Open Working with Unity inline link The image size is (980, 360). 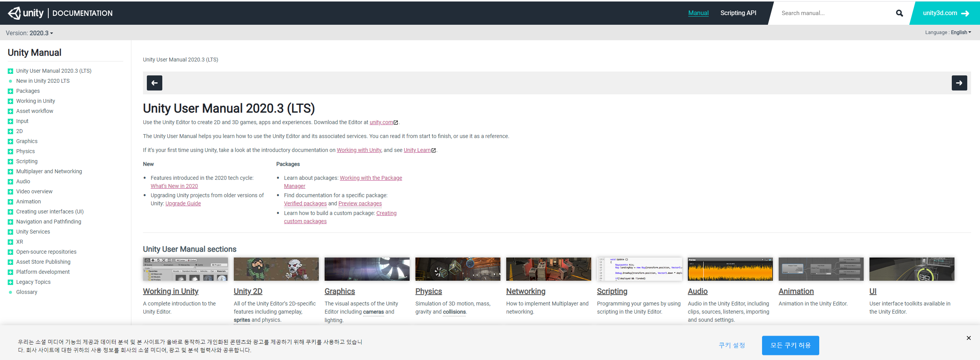pyautogui.click(x=359, y=150)
